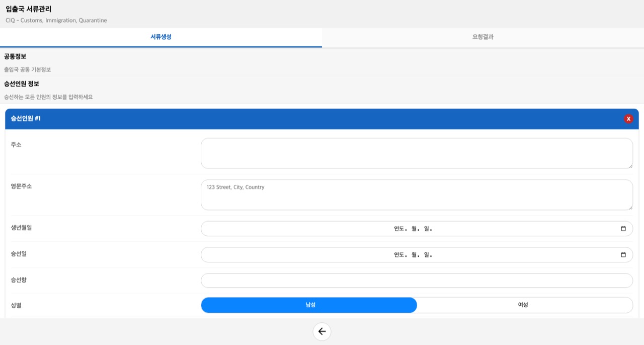
Task: Open the calendar picker for 승선일
Action: [x=623, y=255]
